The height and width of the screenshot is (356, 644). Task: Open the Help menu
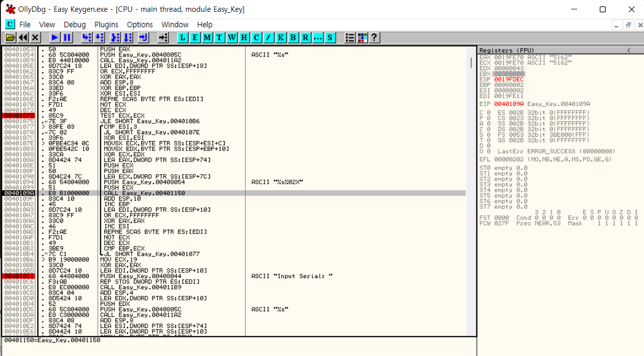(x=205, y=25)
